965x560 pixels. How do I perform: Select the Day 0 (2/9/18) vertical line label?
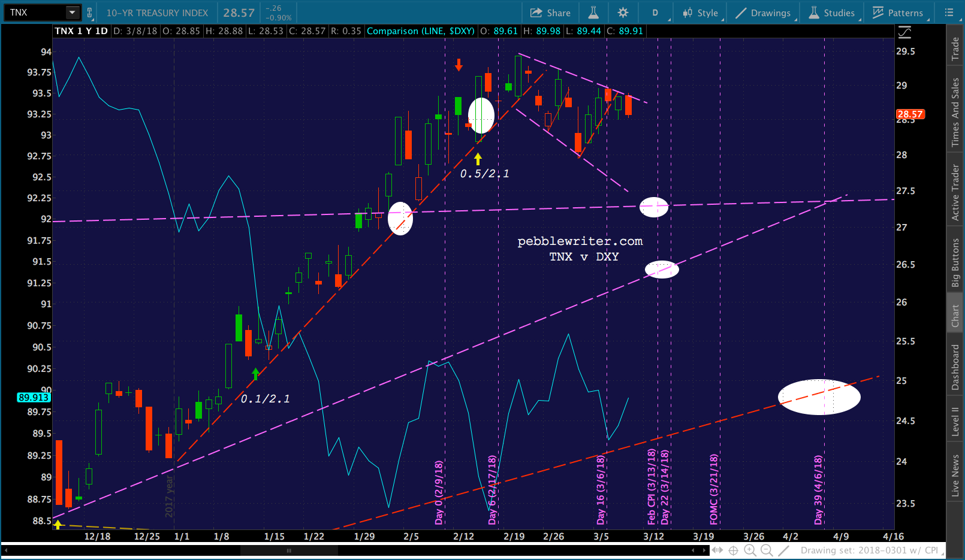[x=439, y=492]
